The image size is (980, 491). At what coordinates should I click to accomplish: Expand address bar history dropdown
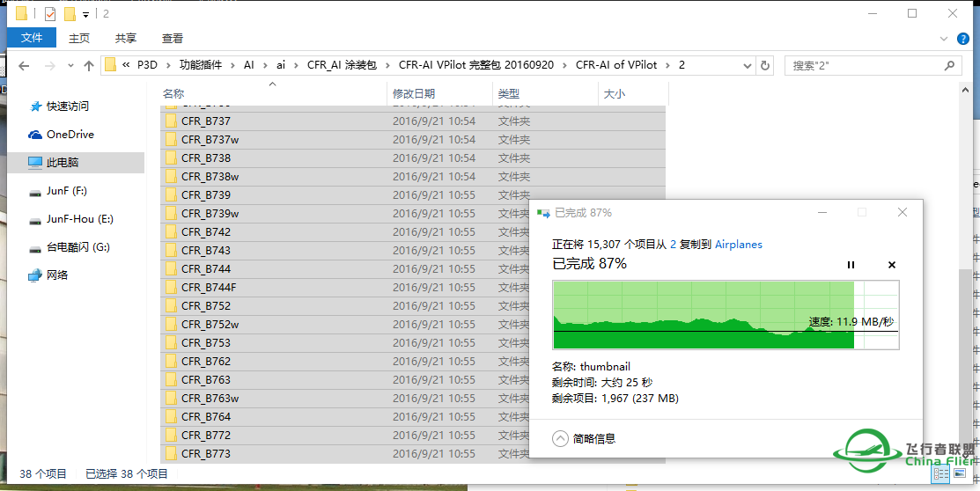click(748, 65)
